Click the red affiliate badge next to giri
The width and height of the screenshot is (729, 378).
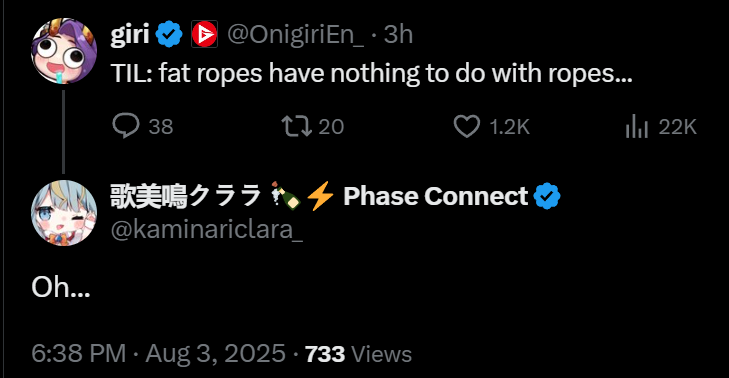click(x=204, y=34)
